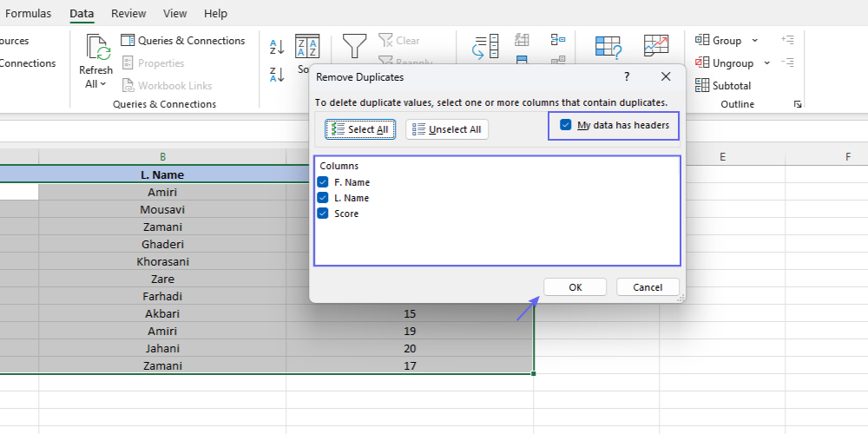The height and width of the screenshot is (434, 868).
Task: Click the Unselect All button
Action: (x=447, y=129)
